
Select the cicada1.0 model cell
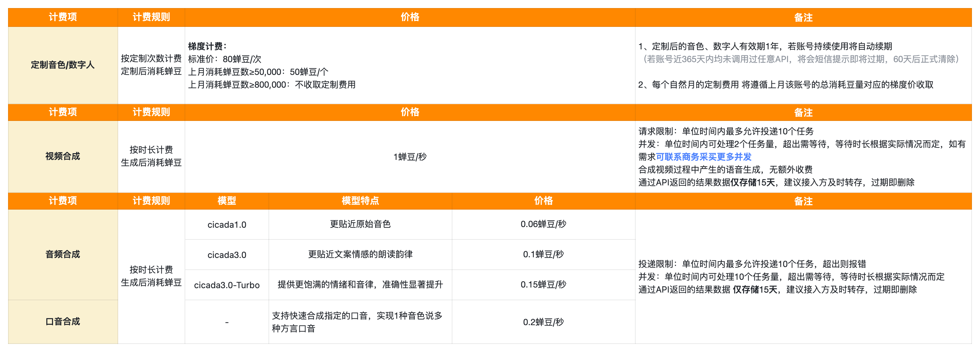click(227, 224)
